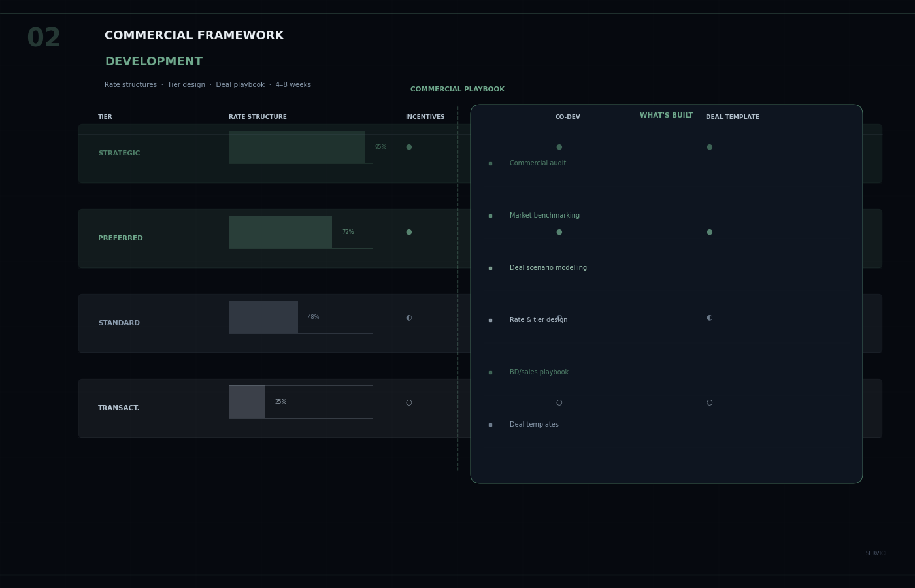Select the Market benchmarking item
The width and height of the screenshot is (915, 588).
pos(544,216)
